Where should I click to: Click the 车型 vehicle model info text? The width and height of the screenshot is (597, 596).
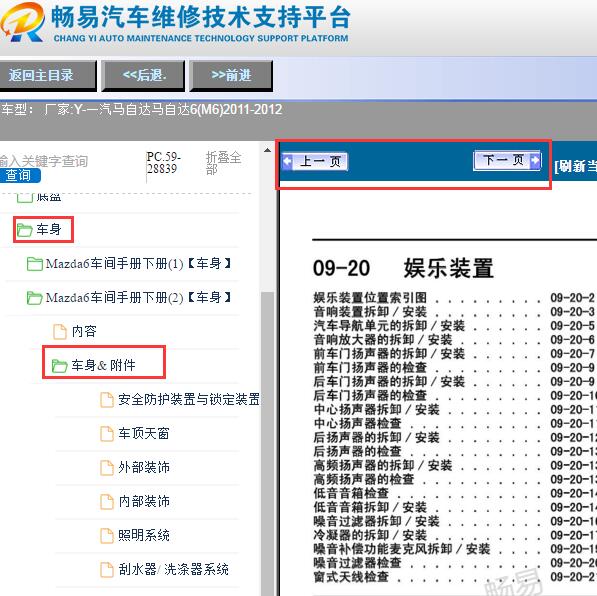[142, 110]
